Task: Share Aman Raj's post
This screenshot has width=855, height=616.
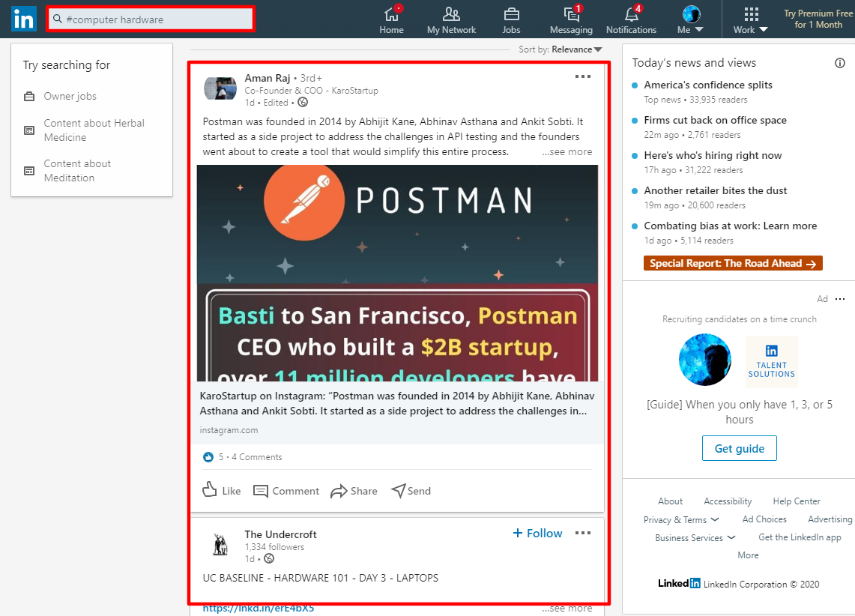Action: pyautogui.click(x=354, y=491)
